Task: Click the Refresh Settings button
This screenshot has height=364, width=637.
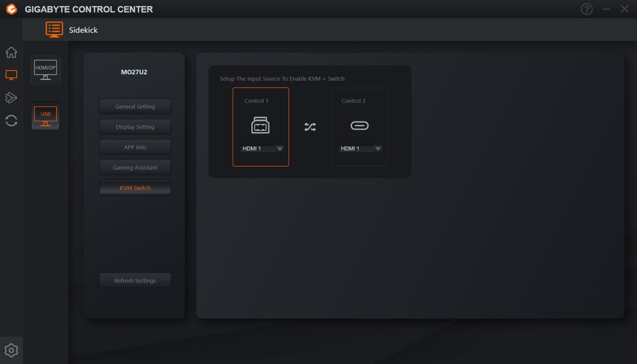Action: 135,281
